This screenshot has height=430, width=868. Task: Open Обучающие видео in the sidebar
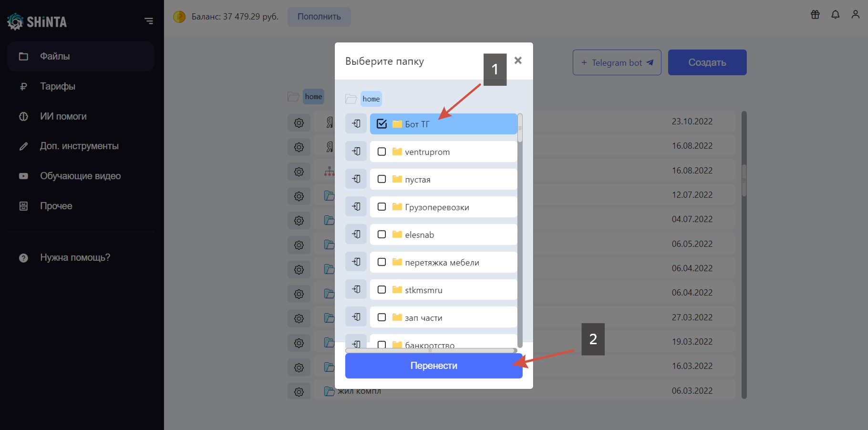pyautogui.click(x=81, y=176)
